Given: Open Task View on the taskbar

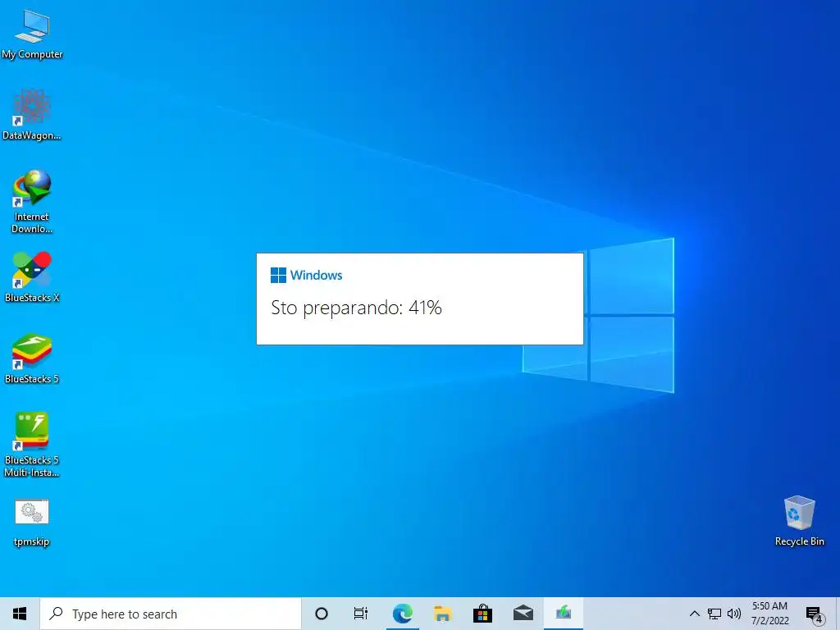Looking at the screenshot, I should [x=361, y=614].
